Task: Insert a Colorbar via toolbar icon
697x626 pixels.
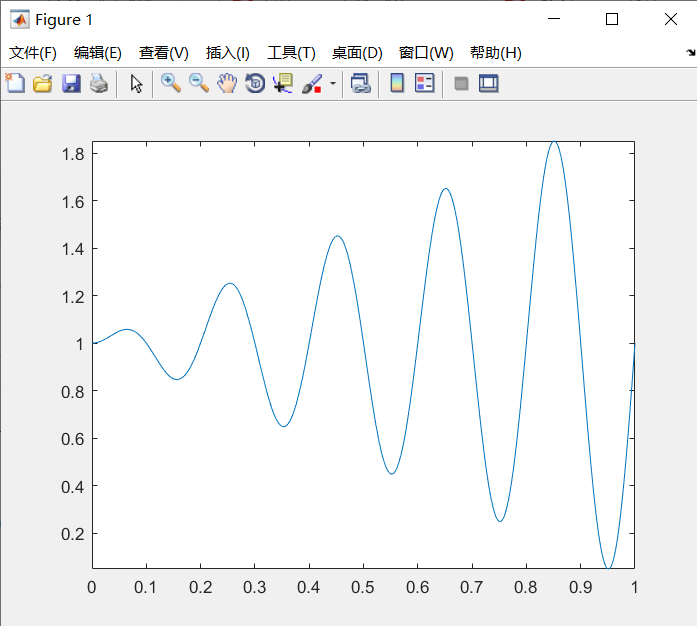Action: [397, 83]
